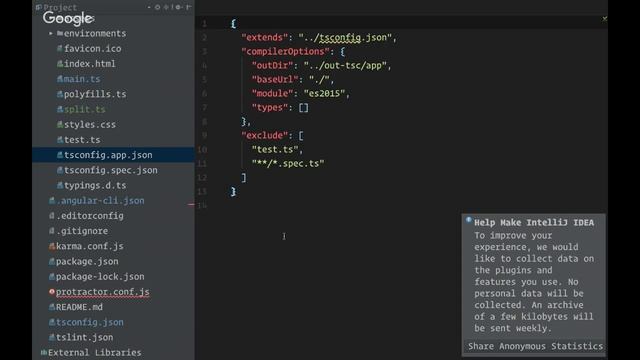
Task: Click the Project panel title
Action: tap(60, 7)
